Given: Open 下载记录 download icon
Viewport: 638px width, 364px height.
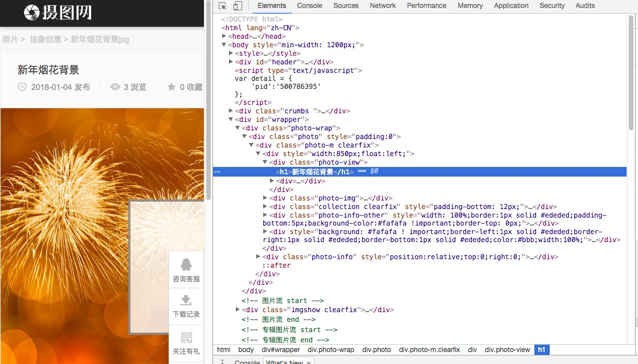Looking at the screenshot, I should pos(186,300).
